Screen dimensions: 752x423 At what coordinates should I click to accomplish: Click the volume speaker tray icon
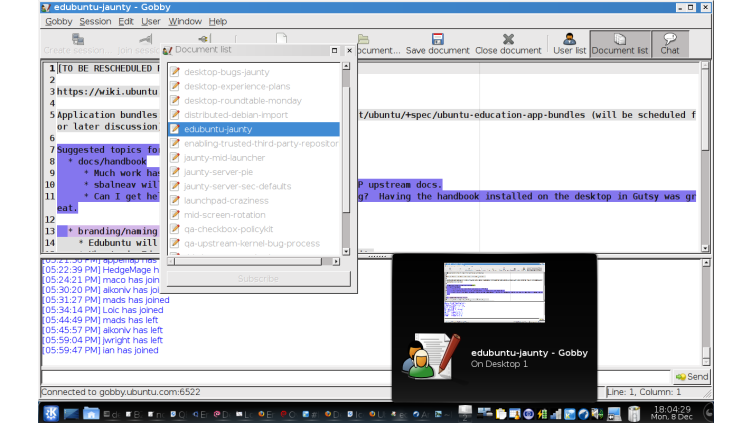pyautogui.click(x=598, y=413)
